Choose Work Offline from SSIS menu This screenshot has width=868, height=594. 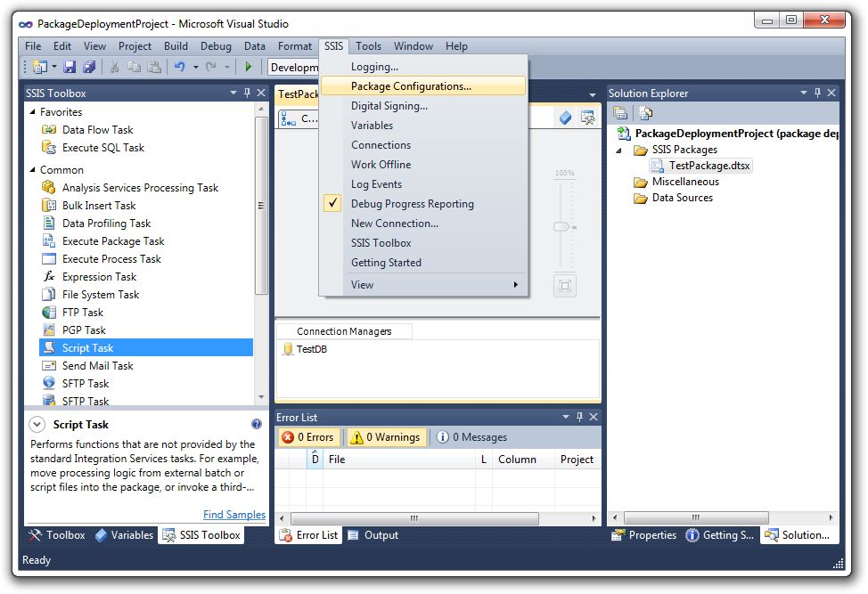423,164
